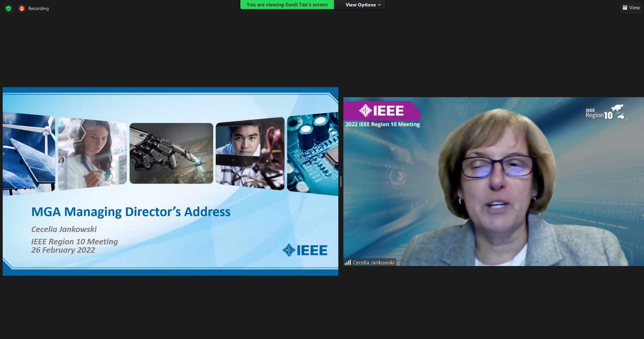Click the signal strength bars icon
The width and height of the screenshot is (644, 339).
point(348,262)
